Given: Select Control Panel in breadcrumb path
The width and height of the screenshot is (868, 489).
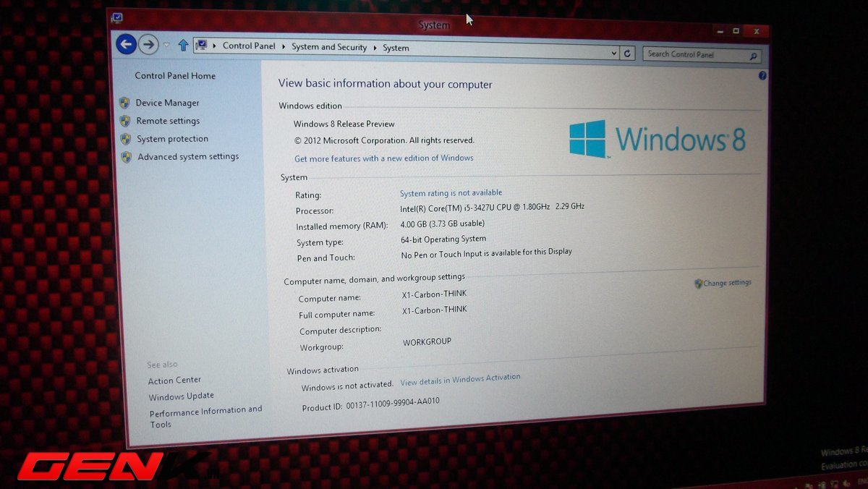Looking at the screenshot, I should tap(249, 46).
